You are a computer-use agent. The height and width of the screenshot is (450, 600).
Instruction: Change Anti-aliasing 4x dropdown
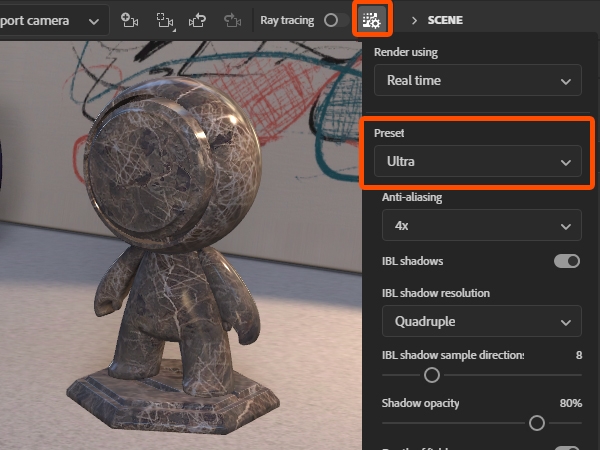point(481,225)
